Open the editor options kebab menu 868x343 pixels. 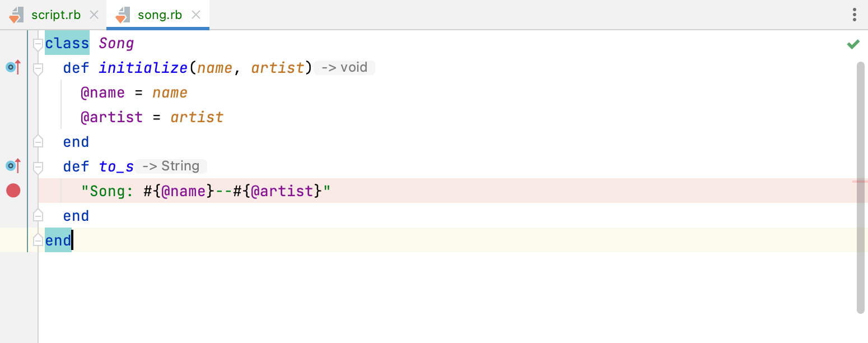pos(854,14)
